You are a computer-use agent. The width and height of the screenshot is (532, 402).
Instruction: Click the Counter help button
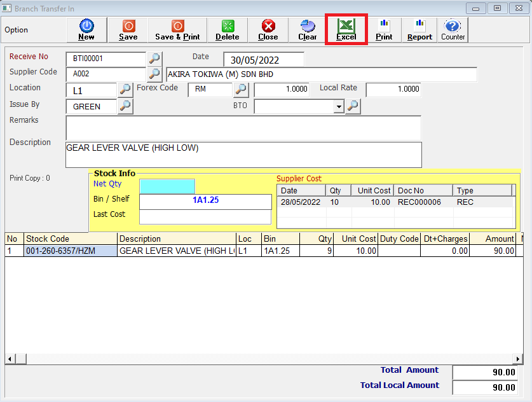click(x=453, y=30)
